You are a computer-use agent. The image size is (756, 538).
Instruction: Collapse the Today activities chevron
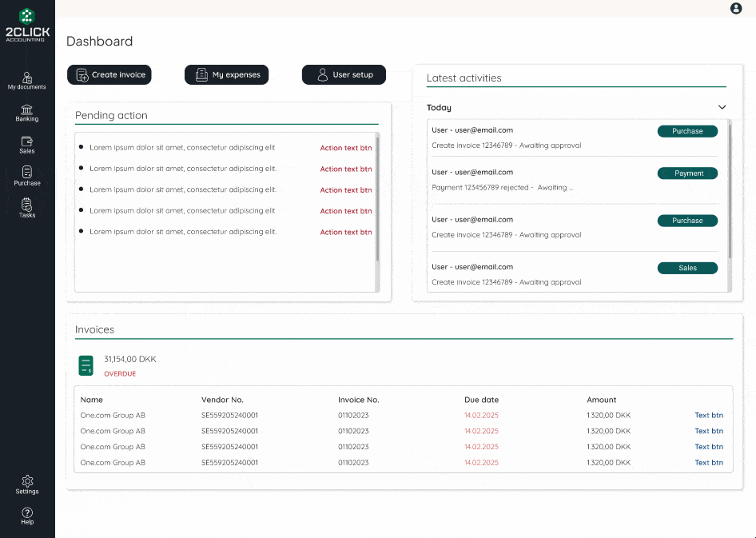[722, 107]
